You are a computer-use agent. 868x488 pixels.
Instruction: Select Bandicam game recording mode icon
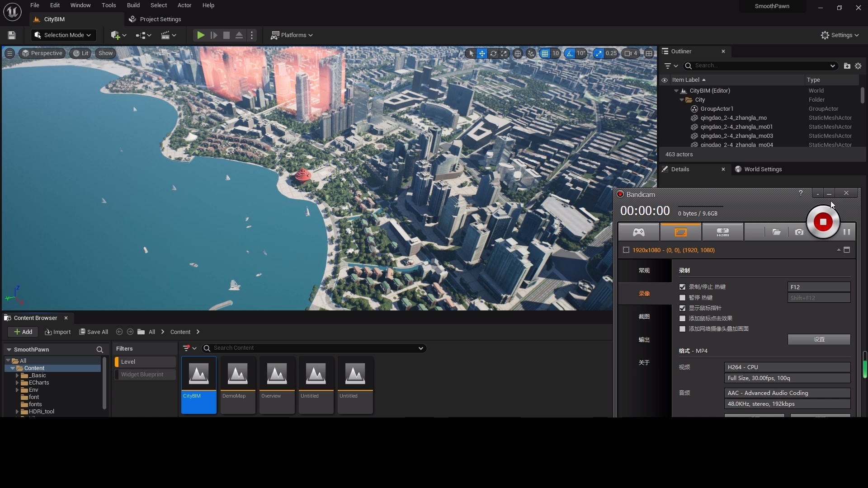(638, 232)
